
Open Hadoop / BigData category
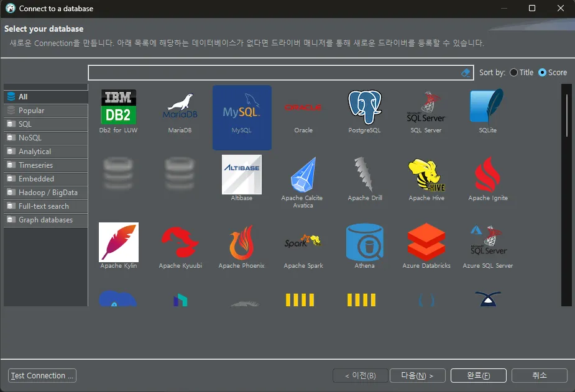[x=46, y=193]
